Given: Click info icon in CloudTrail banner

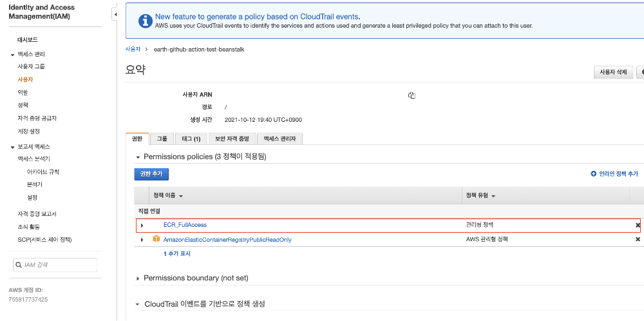Looking at the screenshot, I should pyautogui.click(x=146, y=21).
